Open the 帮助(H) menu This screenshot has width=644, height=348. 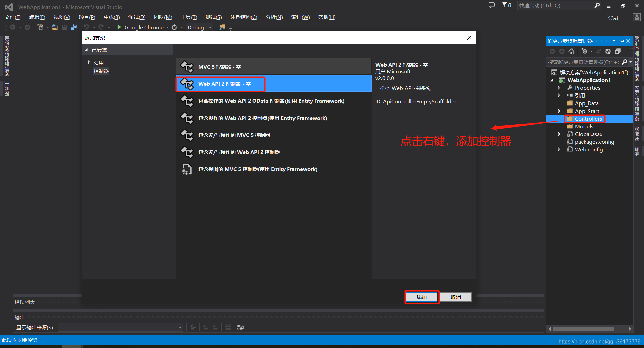click(327, 17)
